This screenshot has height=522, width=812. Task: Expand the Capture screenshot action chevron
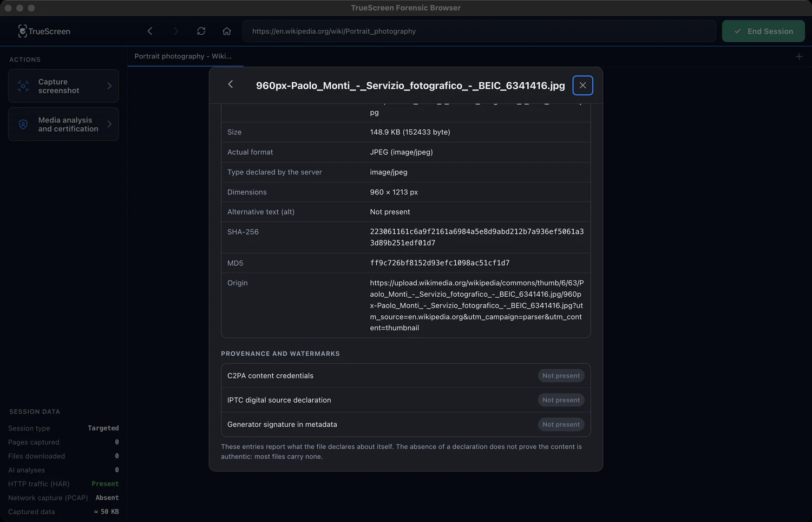[x=109, y=86]
